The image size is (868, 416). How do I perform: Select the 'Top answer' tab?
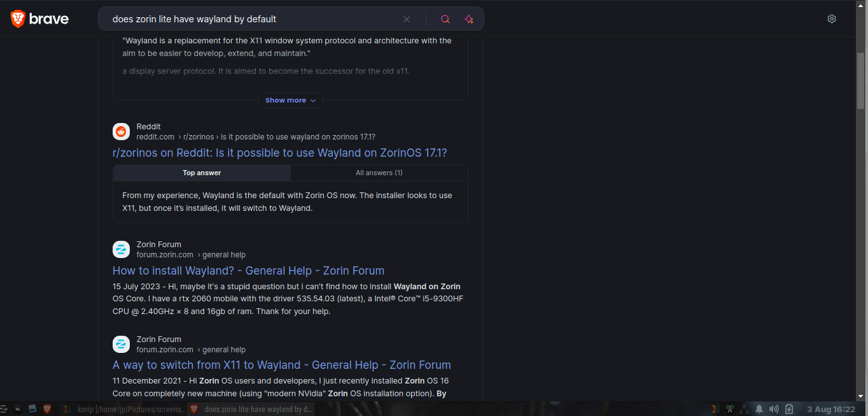click(202, 173)
